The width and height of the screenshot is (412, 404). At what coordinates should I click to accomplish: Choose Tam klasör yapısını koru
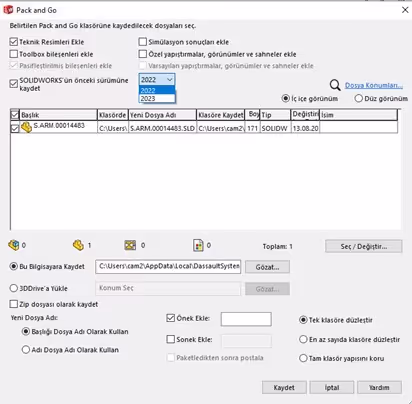303,359
